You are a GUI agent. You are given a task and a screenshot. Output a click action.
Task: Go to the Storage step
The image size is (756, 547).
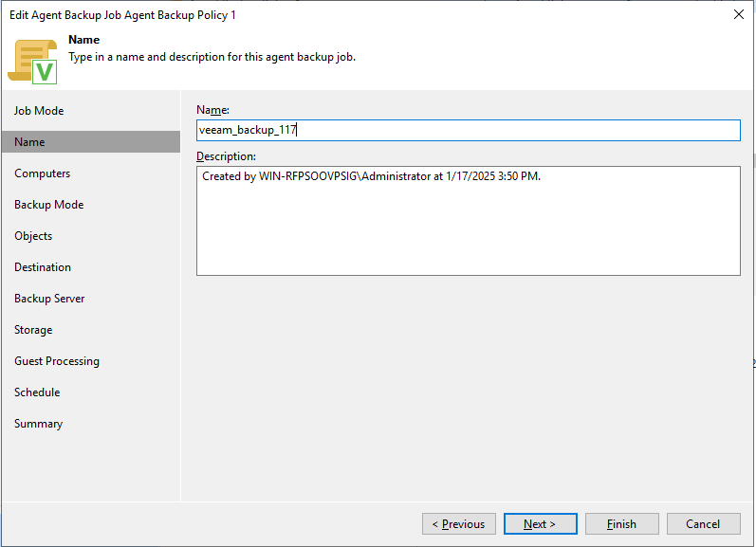pyautogui.click(x=33, y=330)
